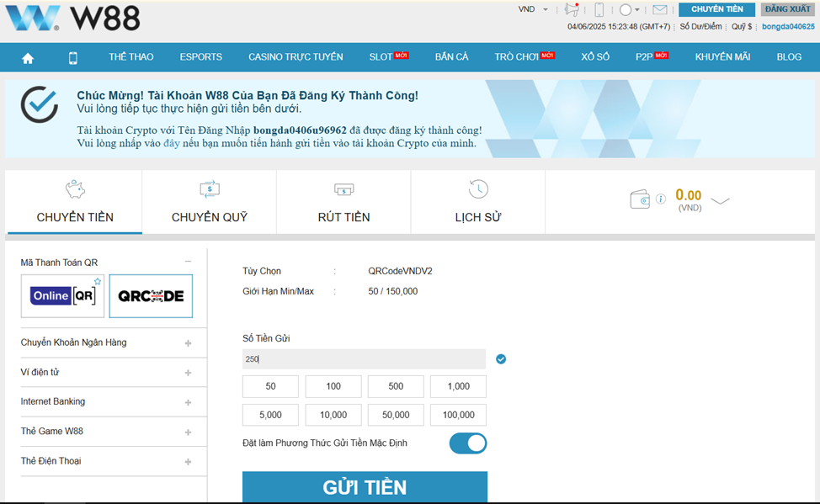Image resolution: width=820 pixels, height=504 pixels.
Task: Mark Online QR as favorite with star
Action: pyautogui.click(x=98, y=281)
